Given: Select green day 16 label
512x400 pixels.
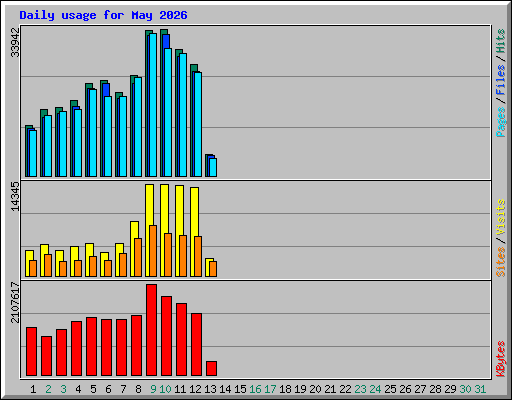Looking at the screenshot, I should click(x=255, y=389).
